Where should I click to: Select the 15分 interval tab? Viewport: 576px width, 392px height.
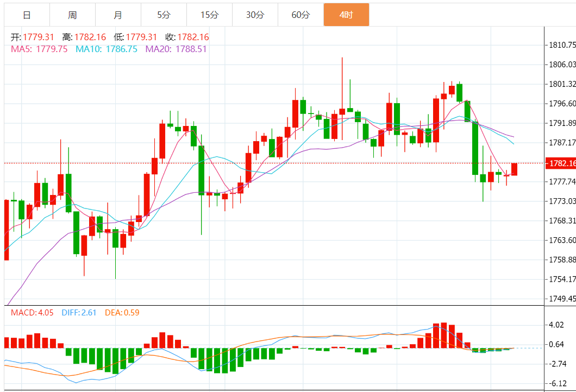click(x=209, y=15)
